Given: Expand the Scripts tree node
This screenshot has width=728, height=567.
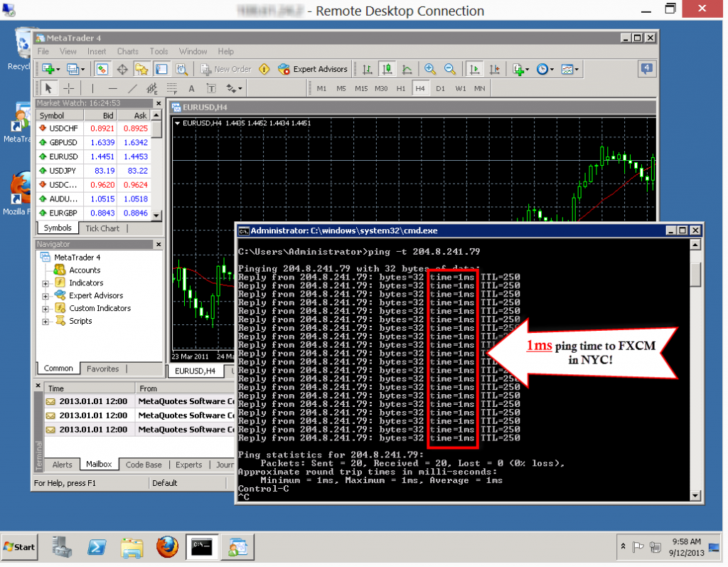Looking at the screenshot, I should [45, 322].
